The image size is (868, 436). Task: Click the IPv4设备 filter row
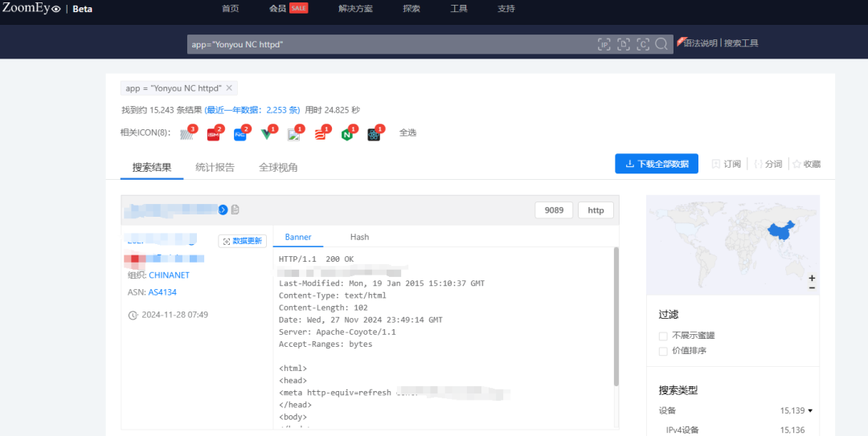click(735, 430)
